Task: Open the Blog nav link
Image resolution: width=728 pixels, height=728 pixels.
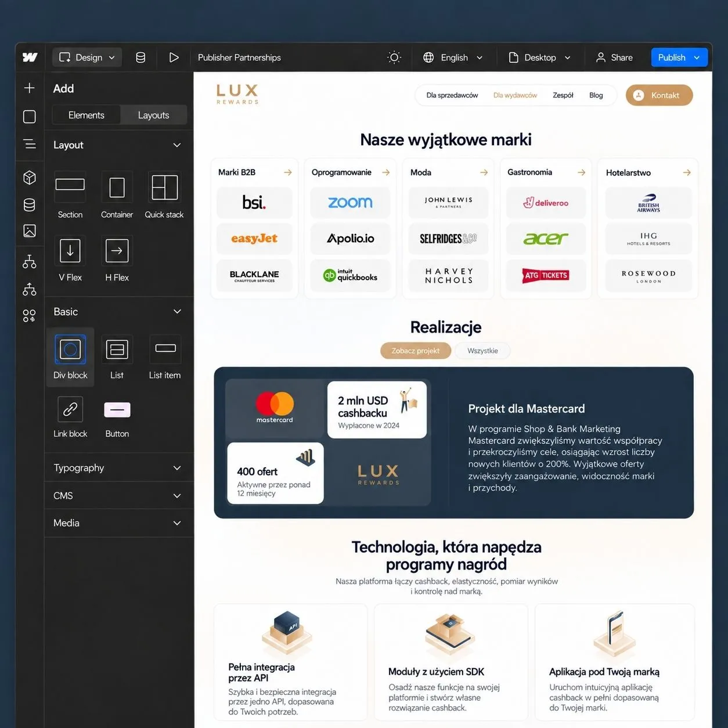Action: point(596,95)
